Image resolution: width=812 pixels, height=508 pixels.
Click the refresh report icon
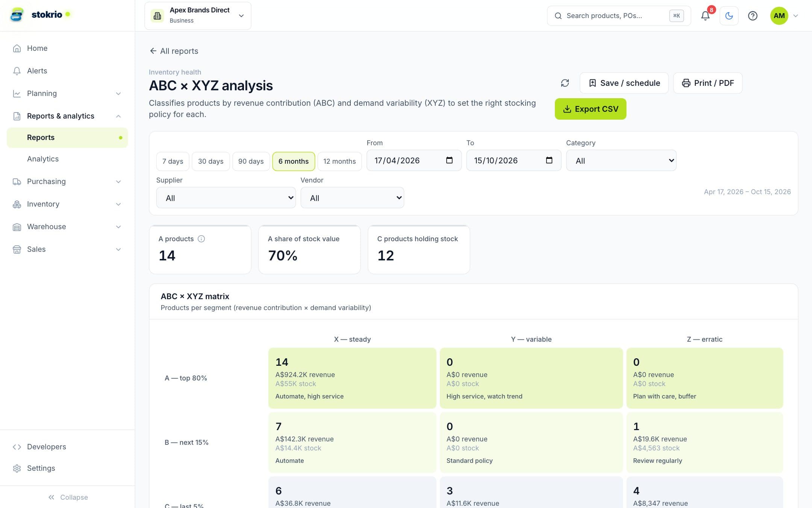(565, 83)
